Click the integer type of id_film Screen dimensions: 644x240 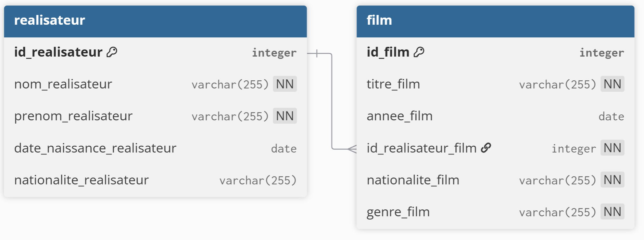[x=602, y=53]
